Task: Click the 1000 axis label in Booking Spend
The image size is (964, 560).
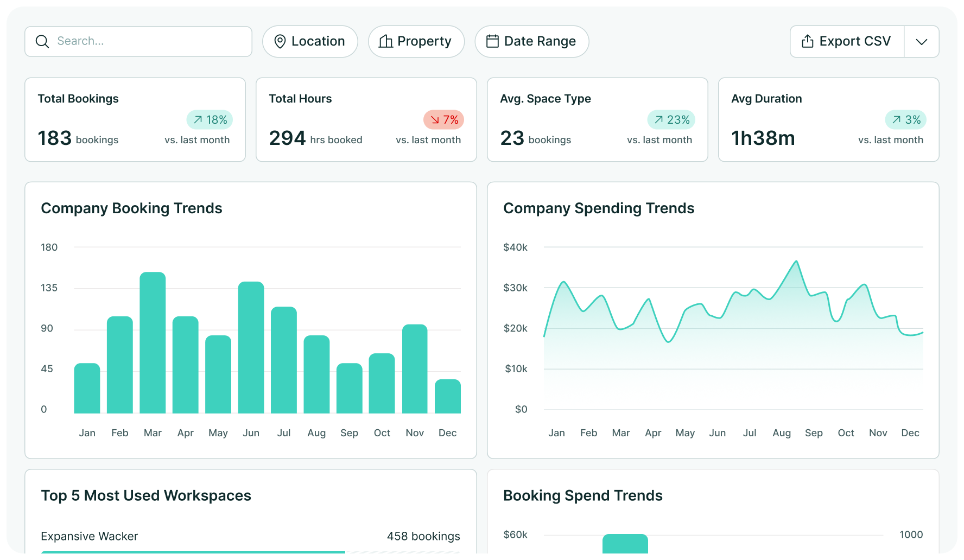Action: tap(911, 534)
